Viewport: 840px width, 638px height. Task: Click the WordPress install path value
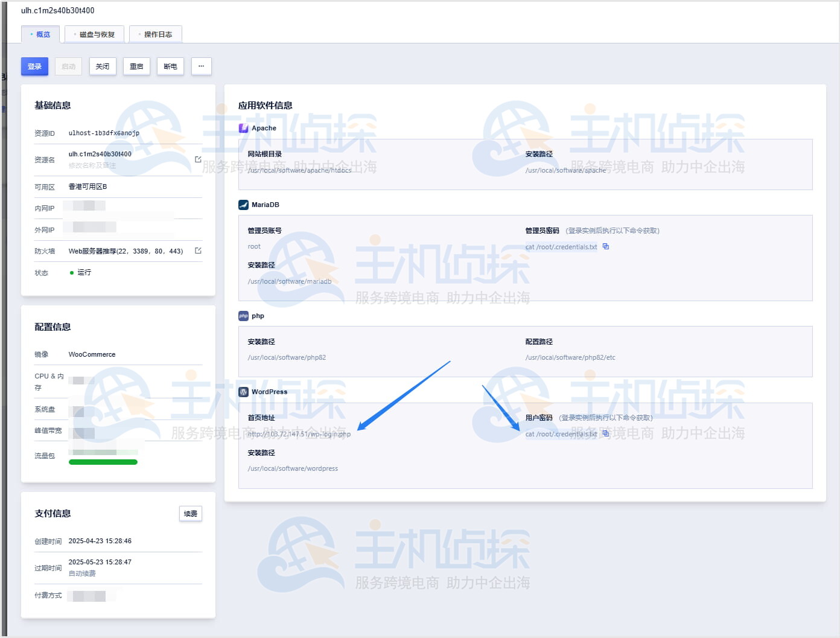pyautogui.click(x=293, y=468)
